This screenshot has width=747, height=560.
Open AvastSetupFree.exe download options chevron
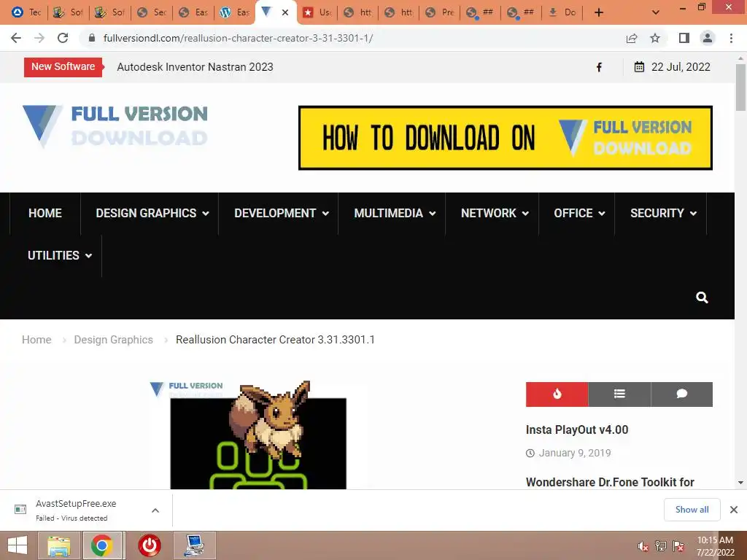155,510
